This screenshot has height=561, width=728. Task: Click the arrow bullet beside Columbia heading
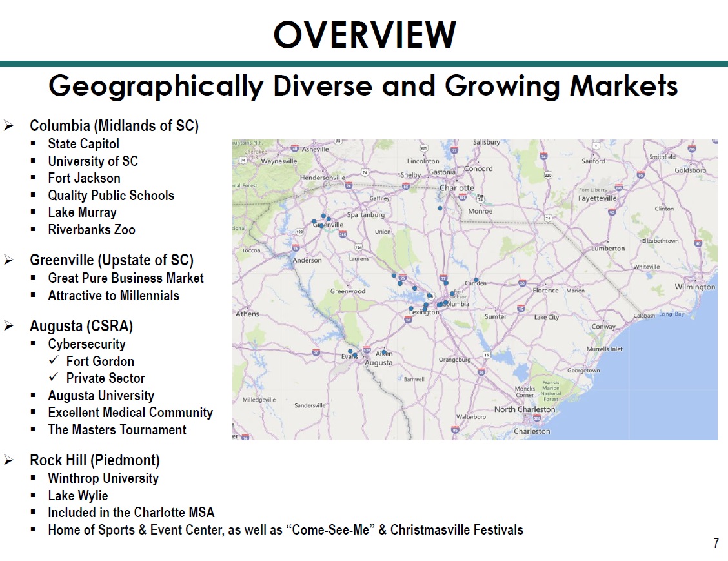(9, 126)
